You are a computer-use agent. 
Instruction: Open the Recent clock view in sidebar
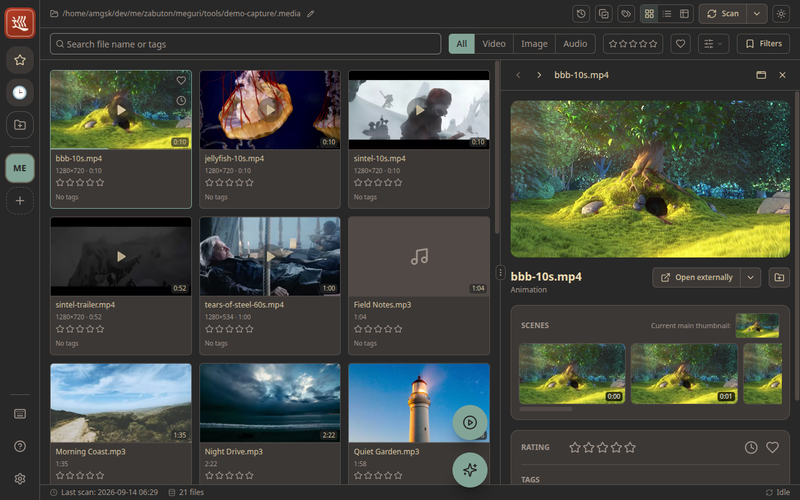[20, 92]
